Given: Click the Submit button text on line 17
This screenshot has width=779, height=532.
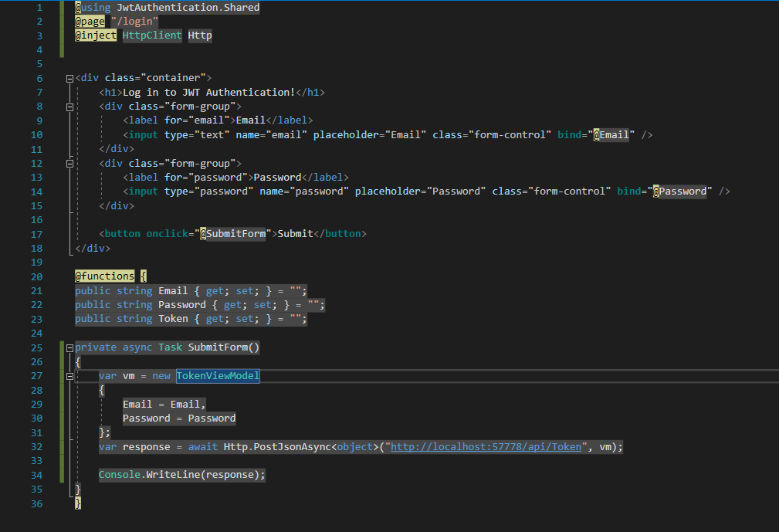Looking at the screenshot, I should click(295, 233).
